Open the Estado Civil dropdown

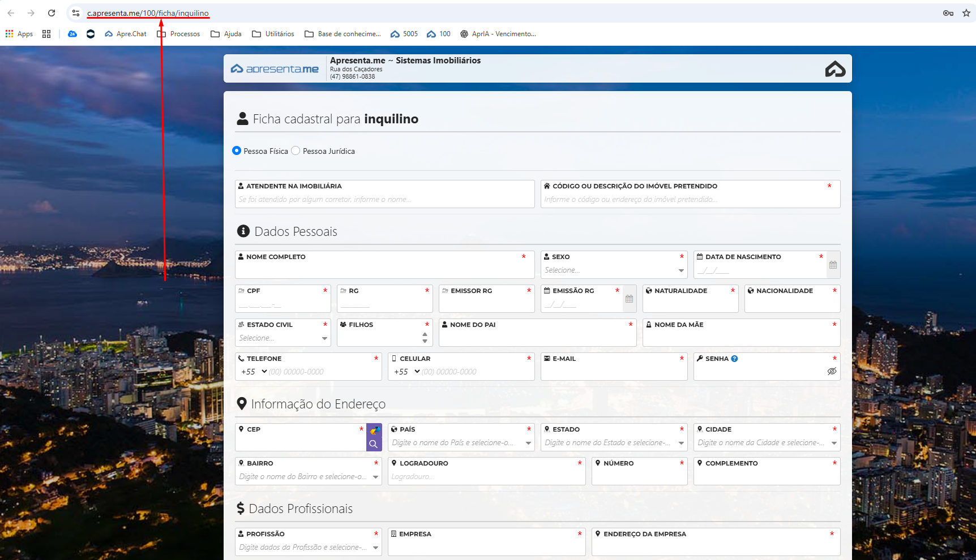(x=324, y=338)
